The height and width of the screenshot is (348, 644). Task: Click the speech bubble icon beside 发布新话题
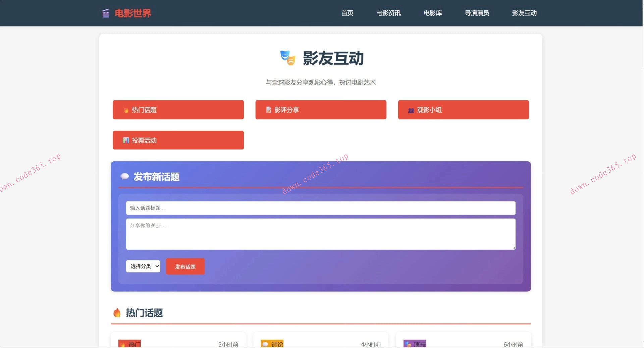pos(124,176)
